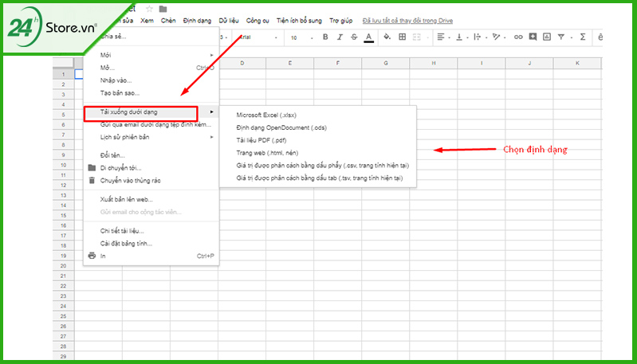The width and height of the screenshot is (637, 364).
Task: Open the Chèn menu
Action: click(168, 20)
